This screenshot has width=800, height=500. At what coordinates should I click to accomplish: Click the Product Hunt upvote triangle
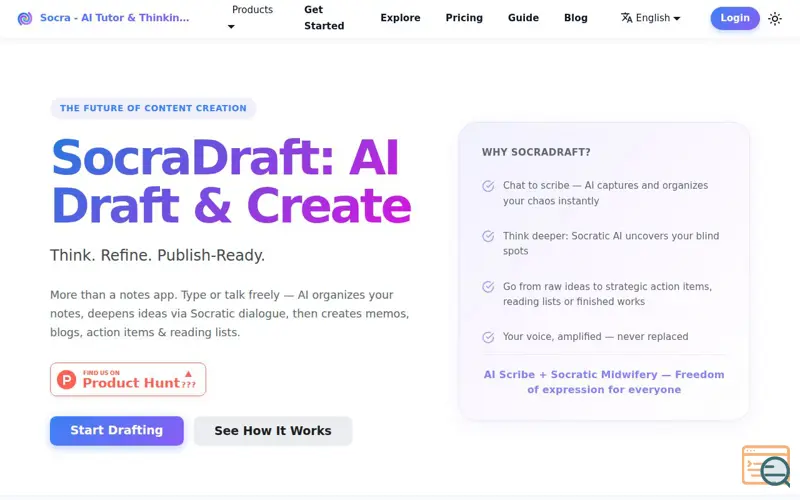pos(188,374)
